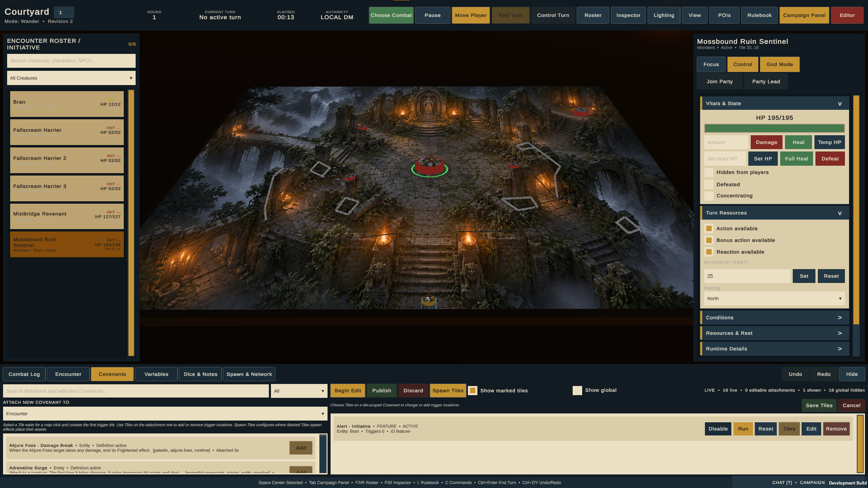Open the Rulebook from the top toolbar
Image resolution: width=868 pixels, height=488 pixels.
point(759,15)
